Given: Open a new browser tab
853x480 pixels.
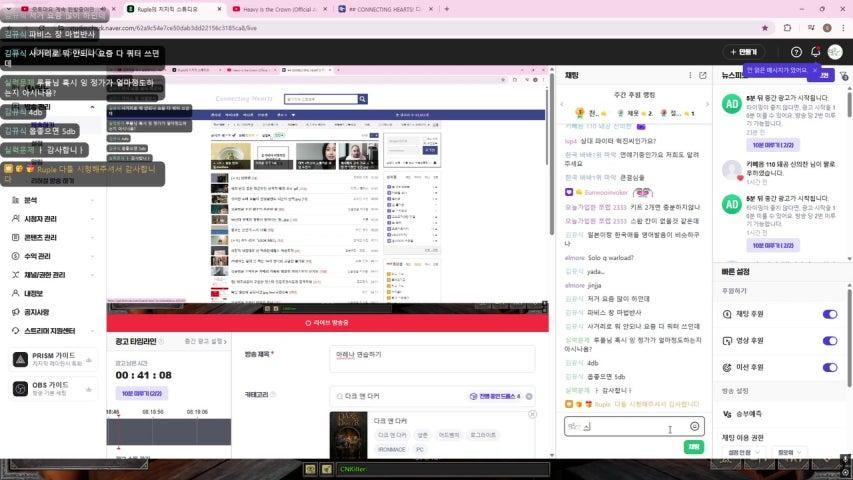Looking at the screenshot, I should (x=447, y=9).
